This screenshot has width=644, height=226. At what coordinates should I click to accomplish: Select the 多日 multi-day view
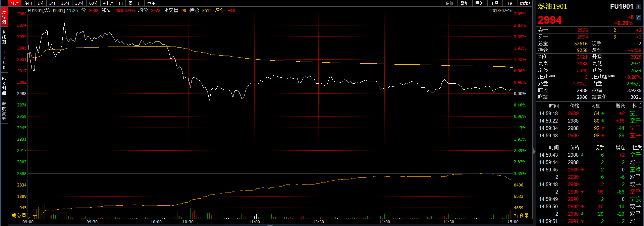click(x=28, y=3)
